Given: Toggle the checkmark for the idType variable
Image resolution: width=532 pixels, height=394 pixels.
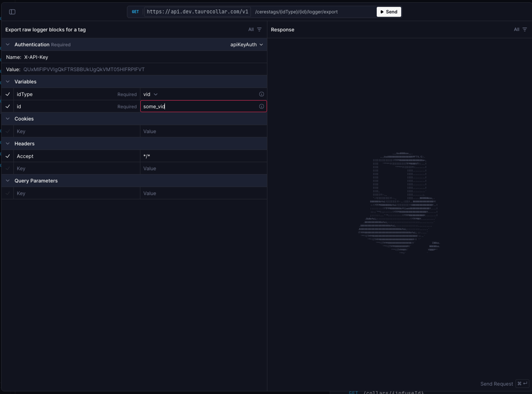Looking at the screenshot, I should tap(7, 94).
